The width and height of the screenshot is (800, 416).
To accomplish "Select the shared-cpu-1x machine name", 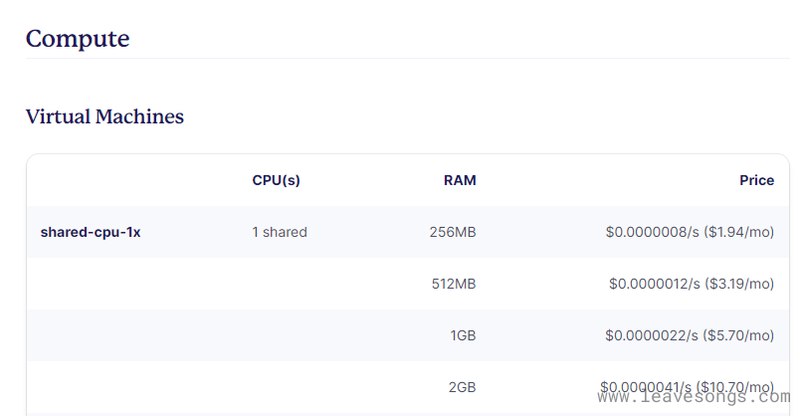I will pyautogui.click(x=90, y=232).
